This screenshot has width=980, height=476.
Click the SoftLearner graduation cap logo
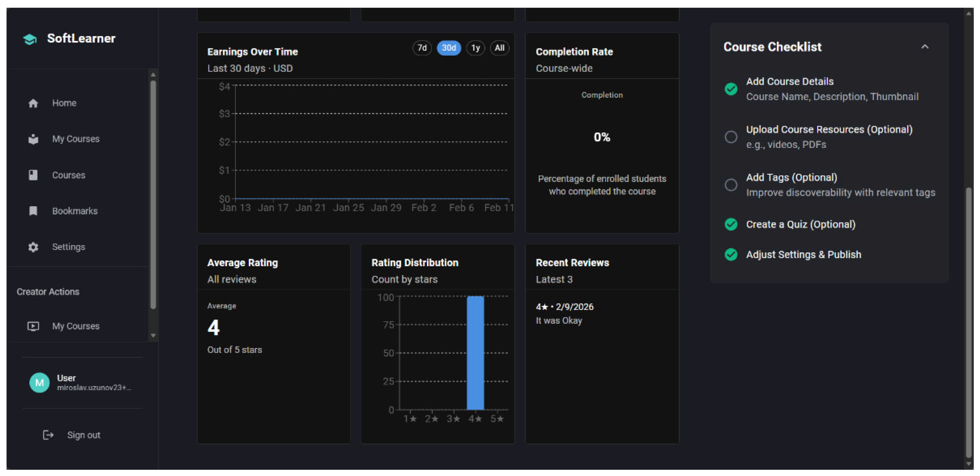click(x=30, y=39)
